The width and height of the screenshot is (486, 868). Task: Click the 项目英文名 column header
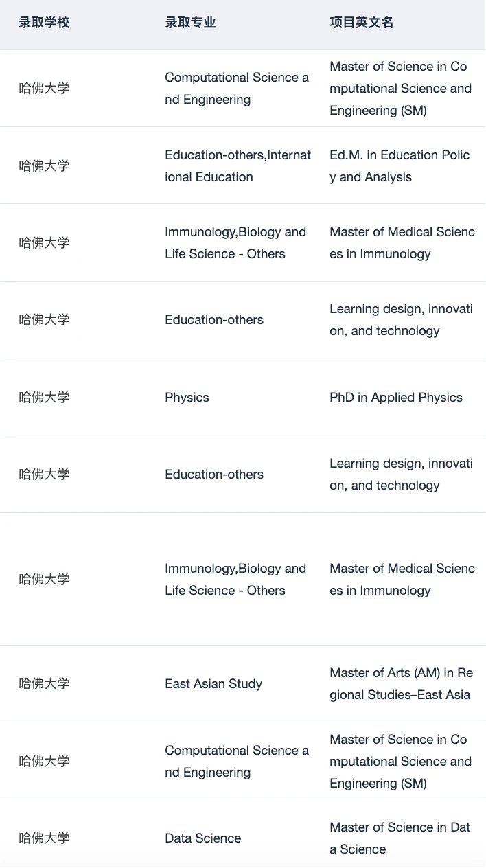[x=361, y=23]
